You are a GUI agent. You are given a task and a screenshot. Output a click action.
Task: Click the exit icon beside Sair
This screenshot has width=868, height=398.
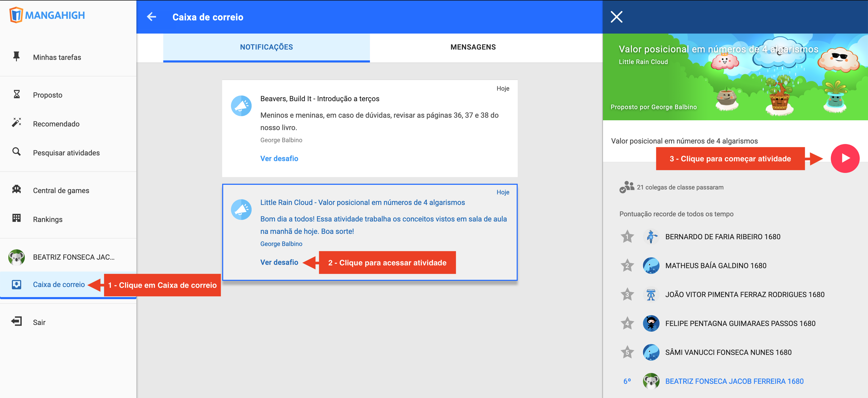click(17, 322)
